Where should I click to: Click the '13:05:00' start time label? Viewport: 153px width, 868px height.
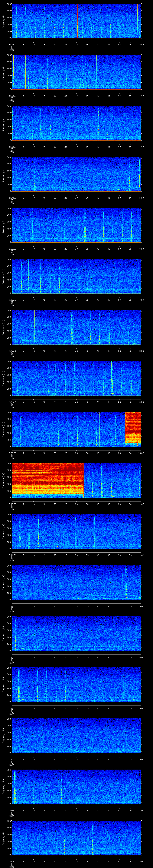point(12,249)
